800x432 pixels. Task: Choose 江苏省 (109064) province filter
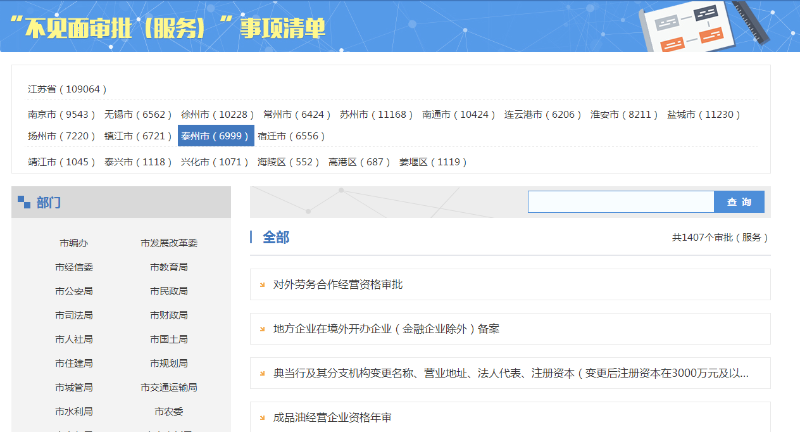pos(67,89)
